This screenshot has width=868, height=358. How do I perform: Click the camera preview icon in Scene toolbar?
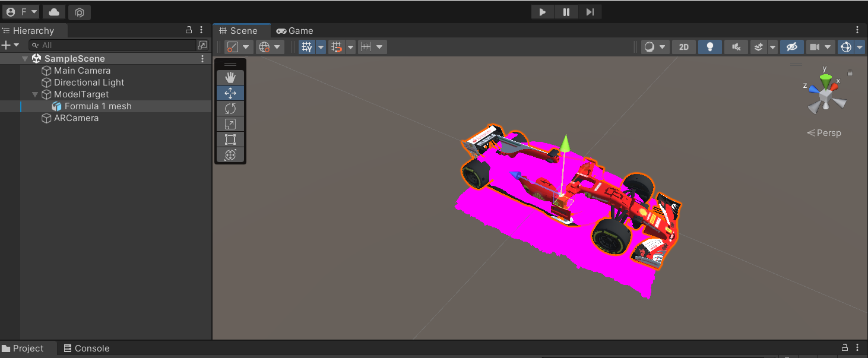pos(814,47)
